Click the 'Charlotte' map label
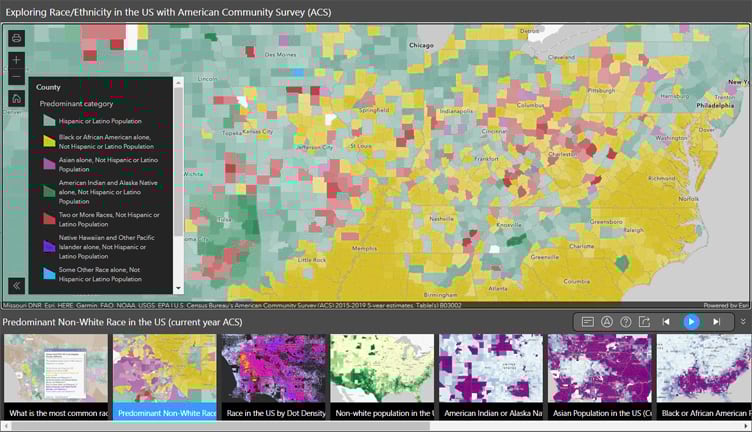The image size is (752, 432). 582,246
